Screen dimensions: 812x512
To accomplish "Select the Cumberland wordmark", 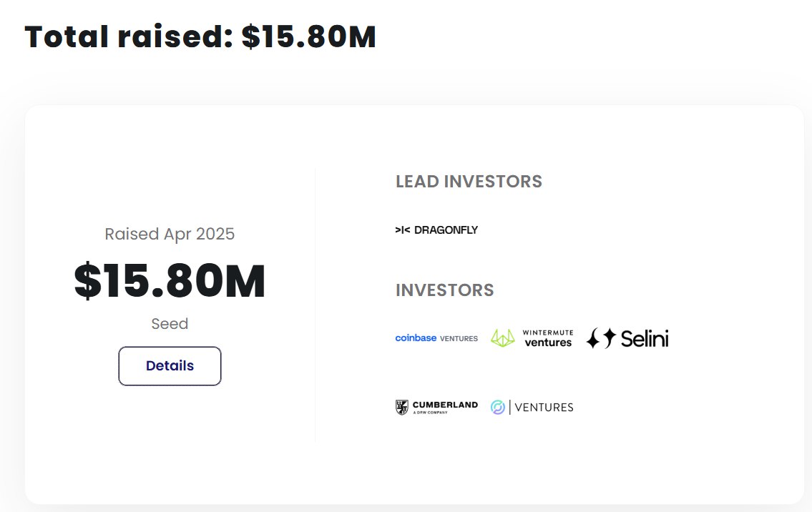I will pyautogui.click(x=446, y=405).
